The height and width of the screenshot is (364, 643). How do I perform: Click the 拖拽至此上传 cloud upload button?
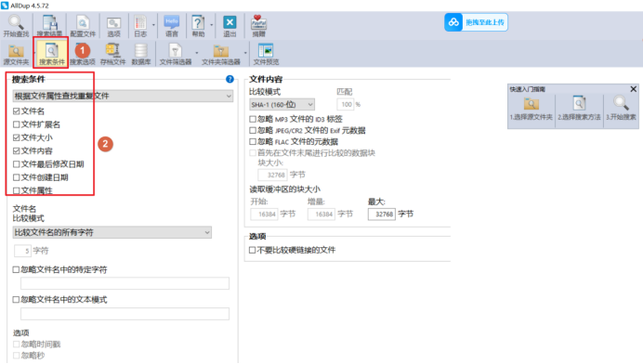point(476,22)
